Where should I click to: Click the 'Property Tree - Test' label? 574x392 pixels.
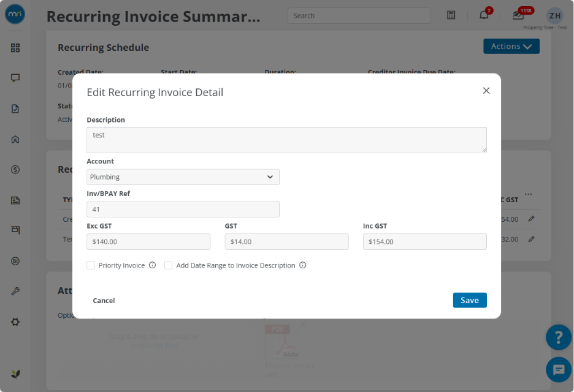545,28
